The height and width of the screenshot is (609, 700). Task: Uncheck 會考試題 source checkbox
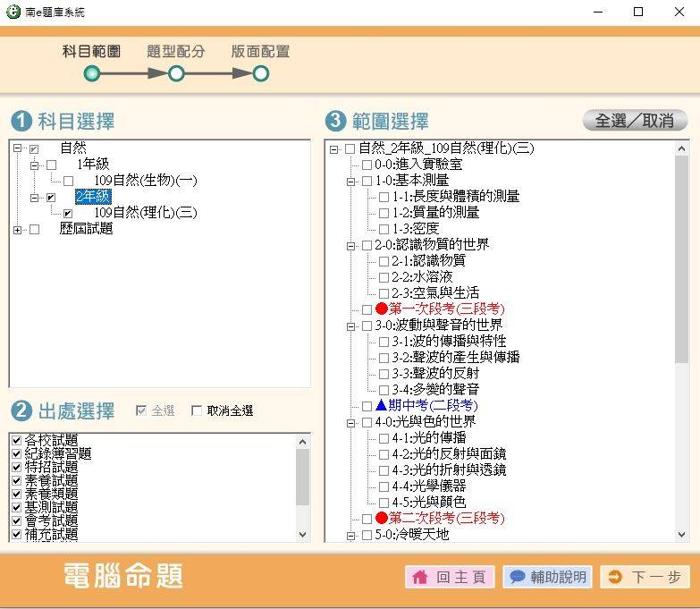click(x=16, y=520)
